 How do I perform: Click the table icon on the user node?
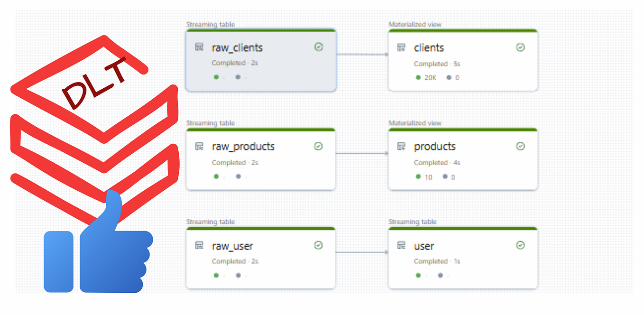click(x=401, y=246)
